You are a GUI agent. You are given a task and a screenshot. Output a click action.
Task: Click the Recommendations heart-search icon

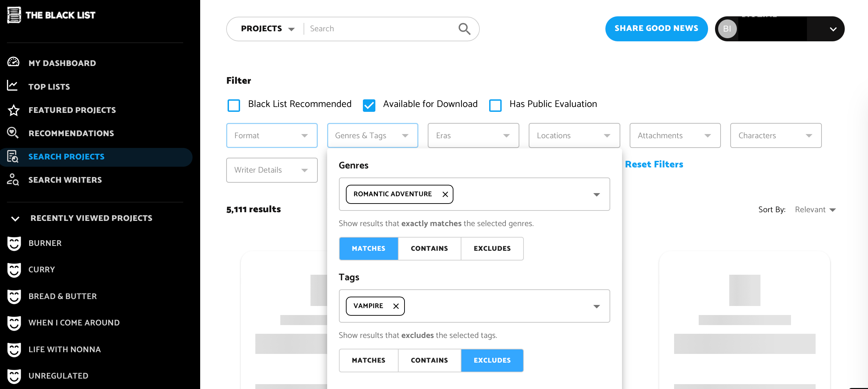tap(13, 133)
